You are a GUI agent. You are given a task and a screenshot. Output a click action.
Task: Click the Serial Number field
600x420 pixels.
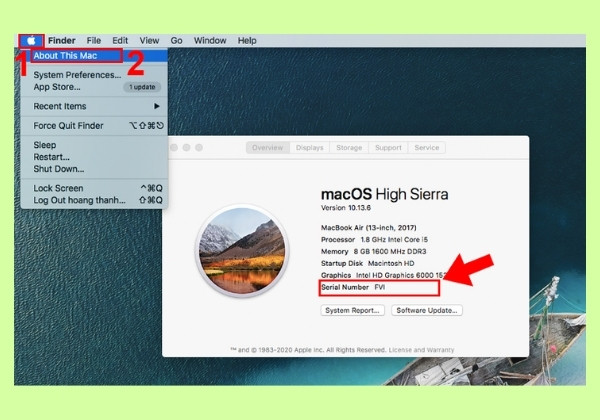coord(379,288)
